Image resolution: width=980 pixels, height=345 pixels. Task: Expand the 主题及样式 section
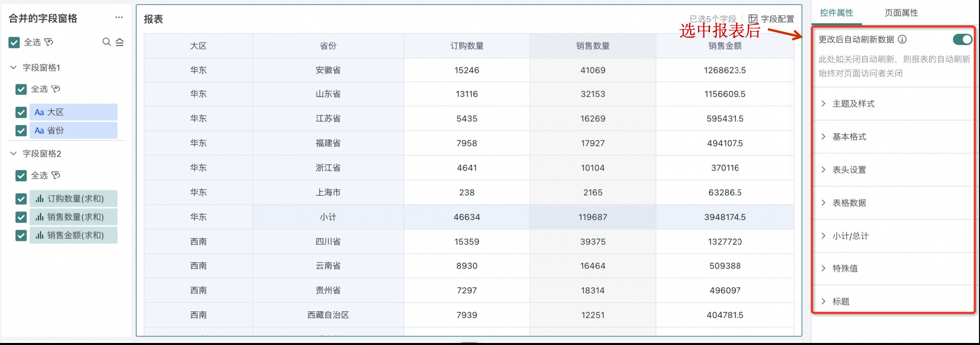pos(853,104)
